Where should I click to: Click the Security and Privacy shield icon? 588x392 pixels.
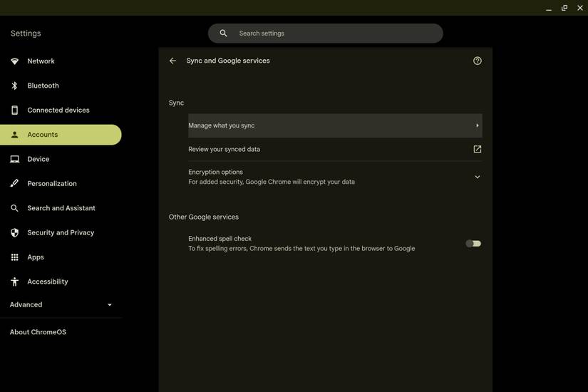[14, 233]
